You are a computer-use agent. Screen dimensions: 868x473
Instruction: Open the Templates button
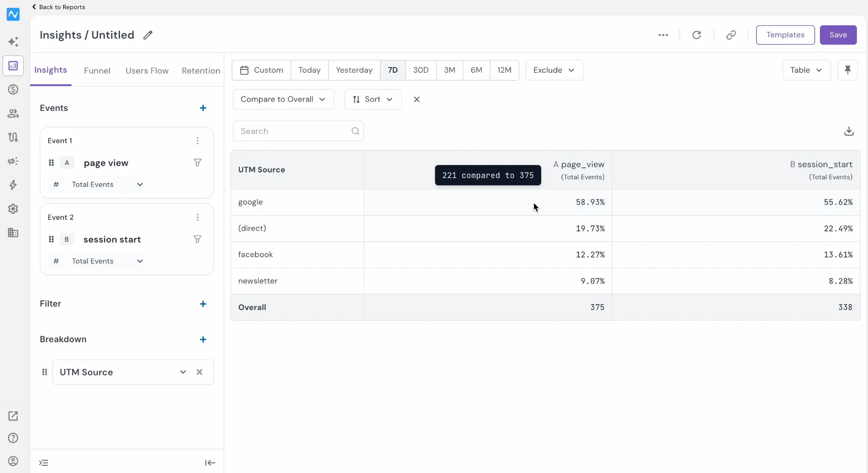tap(785, 35)
